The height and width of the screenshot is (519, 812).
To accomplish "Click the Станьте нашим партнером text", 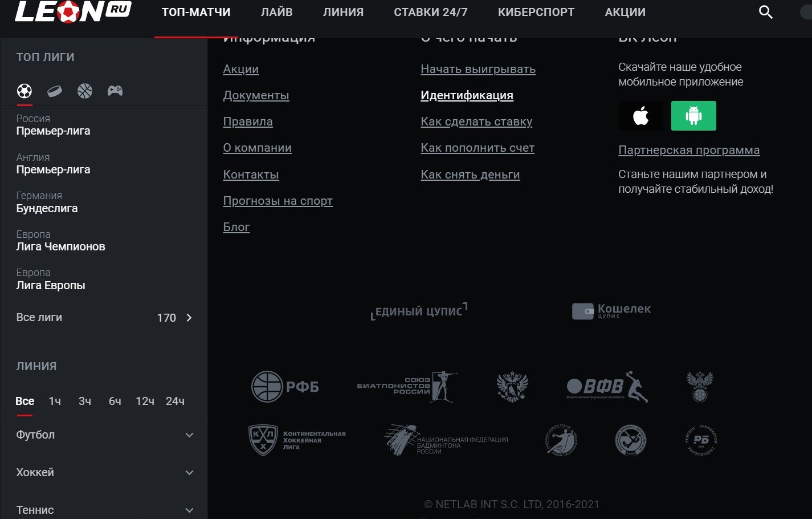I will pos(696,181).
